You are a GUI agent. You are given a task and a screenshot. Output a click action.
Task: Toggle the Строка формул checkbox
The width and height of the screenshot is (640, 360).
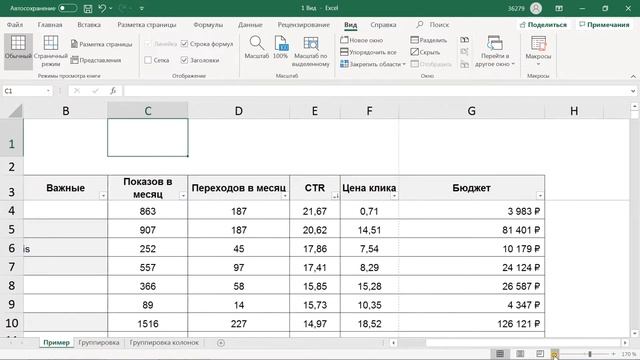click(184, 44)
